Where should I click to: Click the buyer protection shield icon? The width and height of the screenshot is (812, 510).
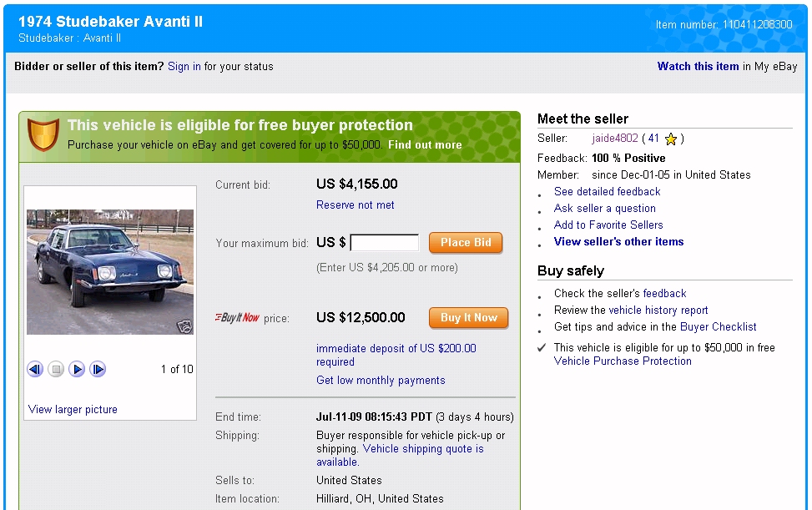(43, 134)
